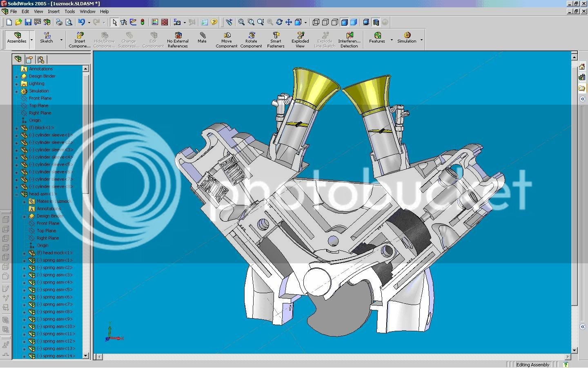Open Edit Color with the colored grid icon

tap(155, 22)
